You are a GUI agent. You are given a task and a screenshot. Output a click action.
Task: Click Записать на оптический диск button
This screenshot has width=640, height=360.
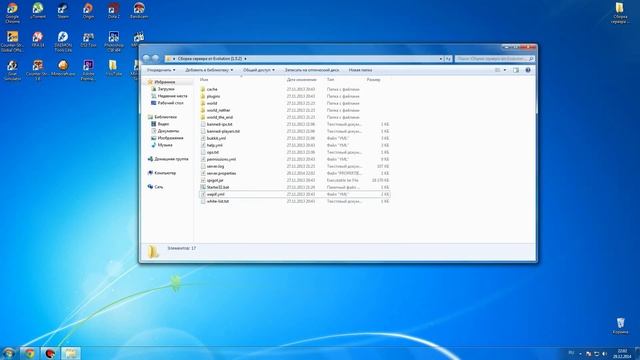coord(312,70)
